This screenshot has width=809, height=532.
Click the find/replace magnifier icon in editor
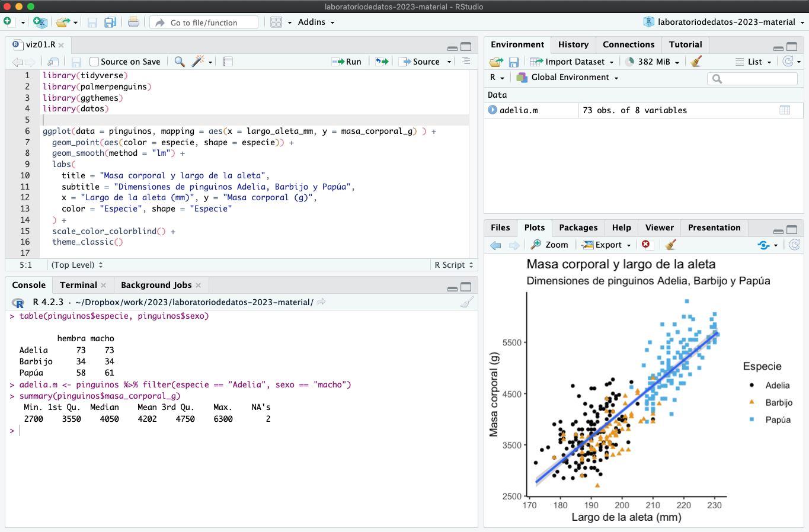point(180,62)
